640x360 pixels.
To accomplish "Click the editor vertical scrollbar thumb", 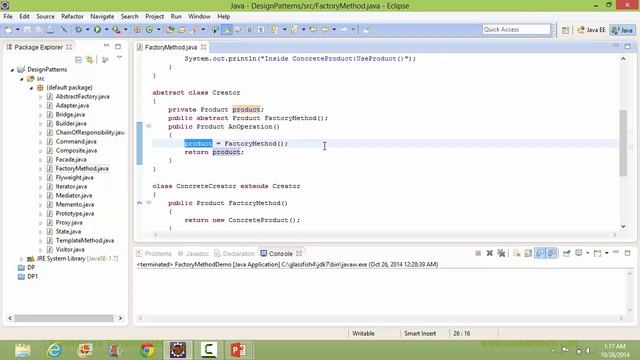I will click(x=623, y=143).
